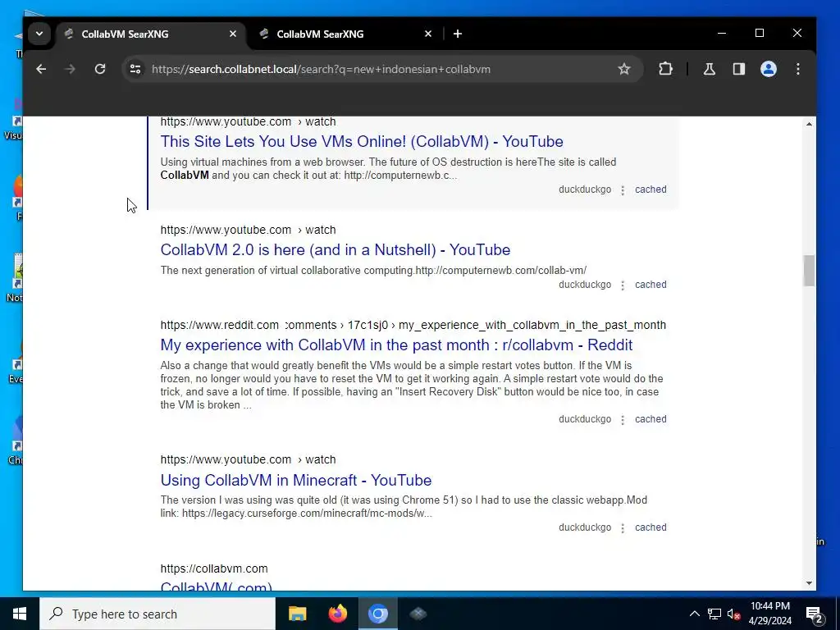
Task: Open the profile avatar menu
Action: click(769, 69)
